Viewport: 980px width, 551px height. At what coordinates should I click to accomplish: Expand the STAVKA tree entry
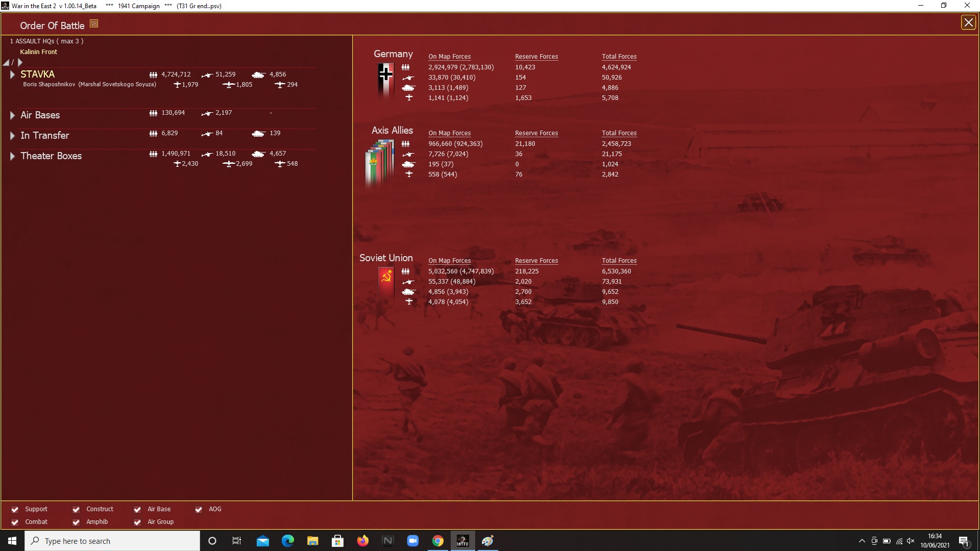(x=12, y=74)
